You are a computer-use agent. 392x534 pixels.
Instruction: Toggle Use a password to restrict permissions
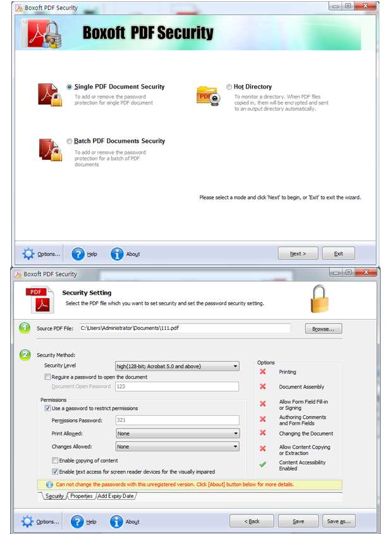47,408
